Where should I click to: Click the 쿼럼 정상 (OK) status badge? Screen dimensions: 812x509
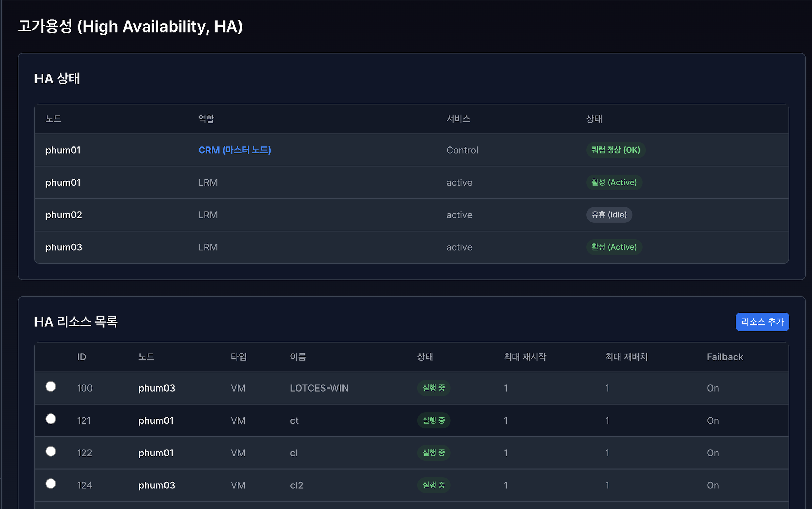[615, 150]
